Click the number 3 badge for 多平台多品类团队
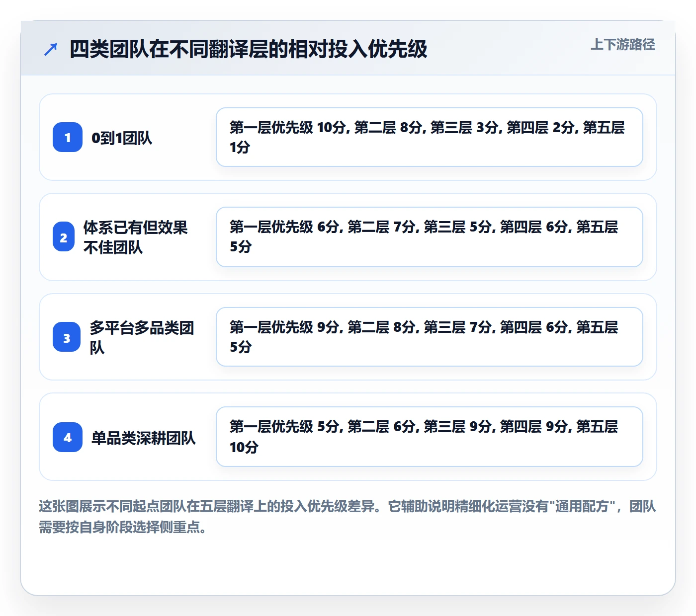 [x=67, y=337]
